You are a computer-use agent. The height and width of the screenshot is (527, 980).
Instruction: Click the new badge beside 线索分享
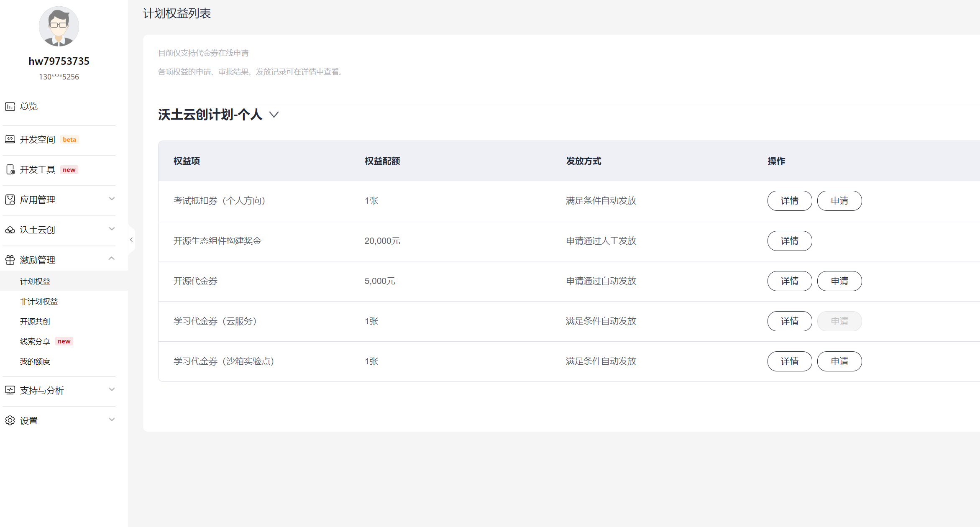[64, 341]
